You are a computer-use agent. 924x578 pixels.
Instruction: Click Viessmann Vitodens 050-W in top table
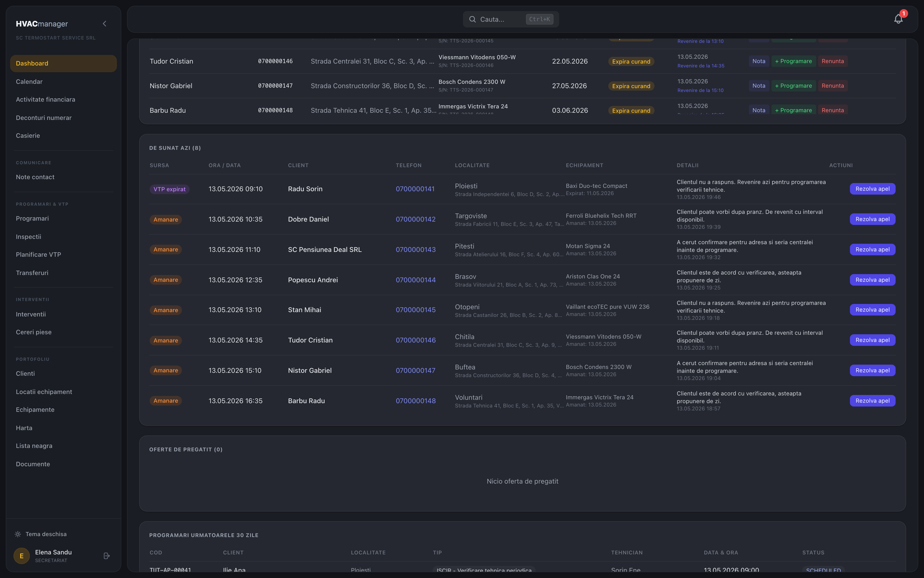coord(477,57)
